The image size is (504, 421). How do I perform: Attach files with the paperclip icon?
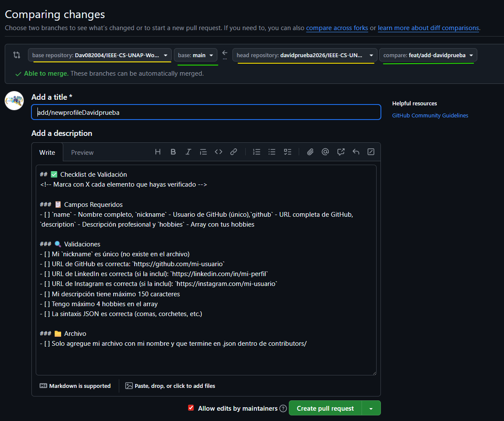coord(310,152)
